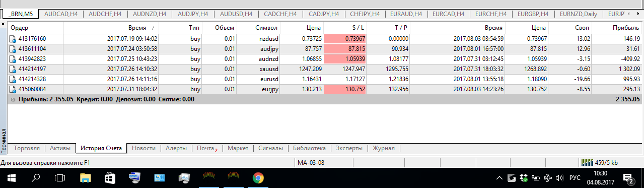Open File Explorer from the taskbar
The image size is (644, 188).
pos(85,178)
